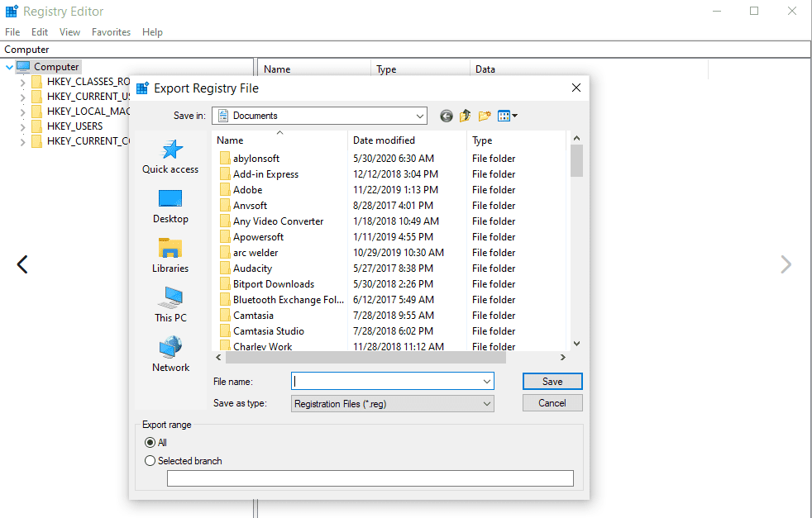Sort files by Type column header
This screenshot has width=812, height=518.
tap(516, 140)
